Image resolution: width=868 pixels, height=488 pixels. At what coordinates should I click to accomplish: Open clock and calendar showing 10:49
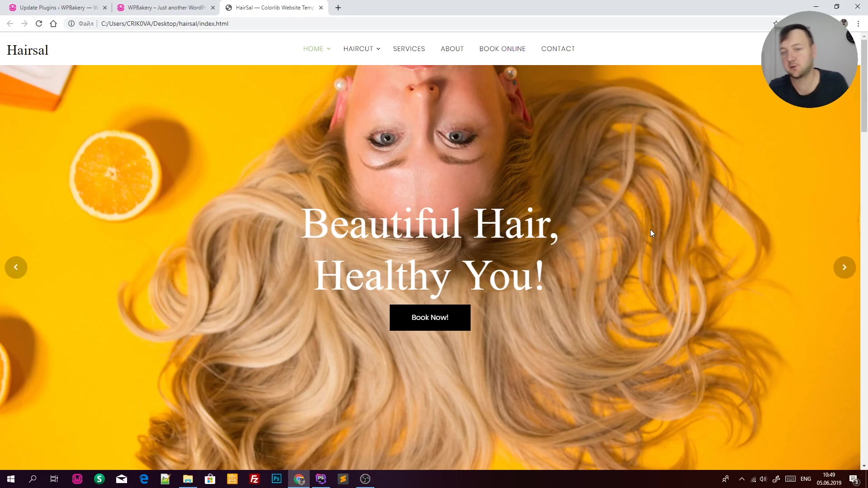click(829, 479)
